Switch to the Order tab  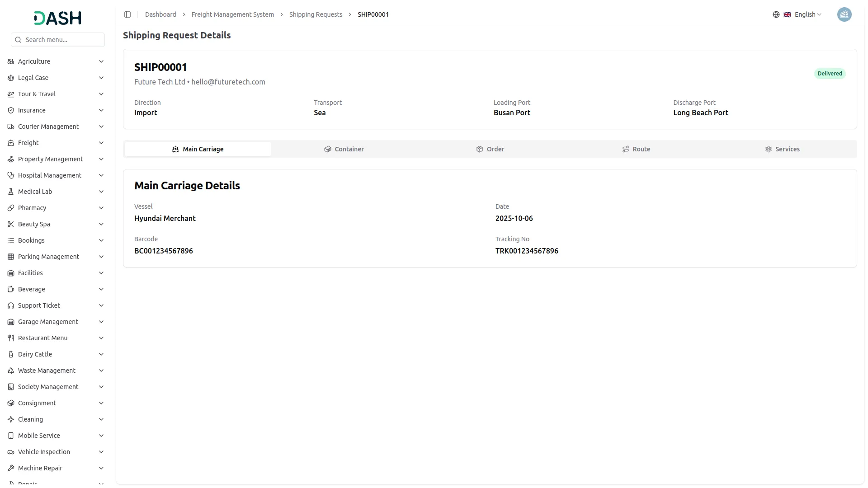(490, 149)
